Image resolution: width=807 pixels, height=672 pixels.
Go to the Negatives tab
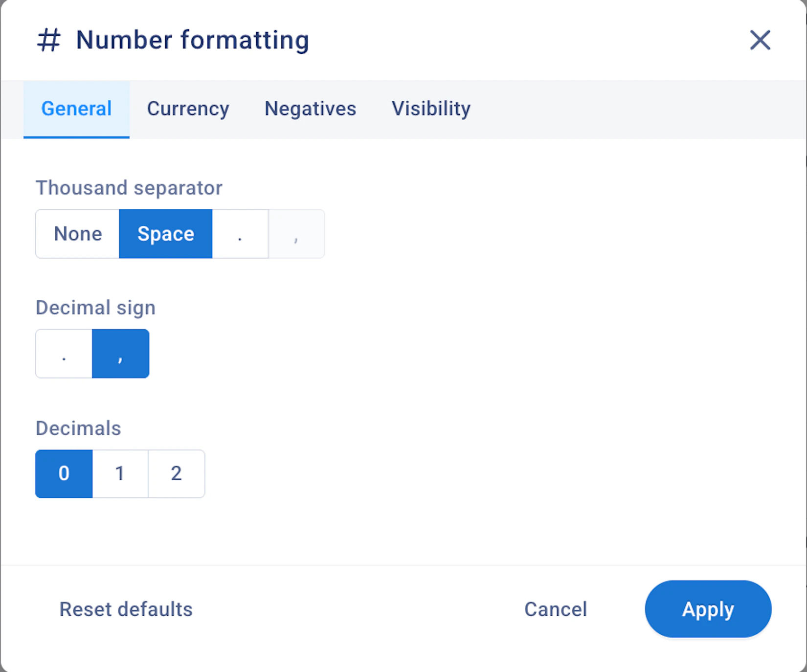[x=310, y=109]
